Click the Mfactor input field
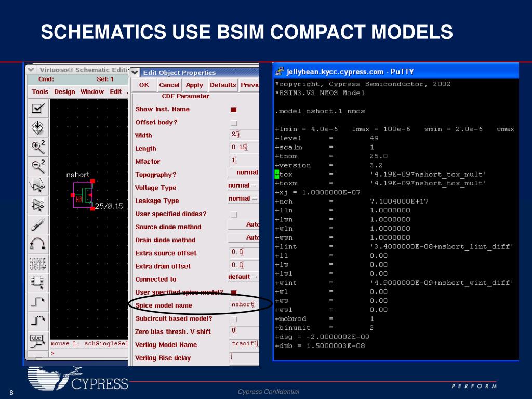This screenshot has width=532, height=399. pyautogui.click(x=244, y=161)
